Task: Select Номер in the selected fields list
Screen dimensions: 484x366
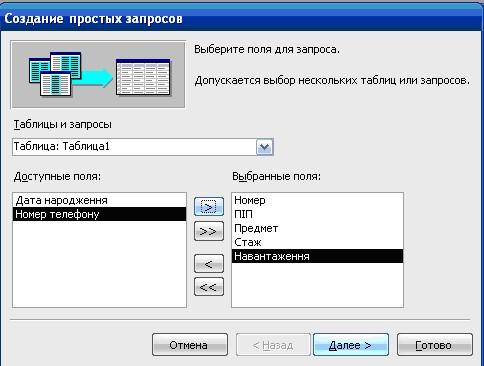Action: coord(317,200)
